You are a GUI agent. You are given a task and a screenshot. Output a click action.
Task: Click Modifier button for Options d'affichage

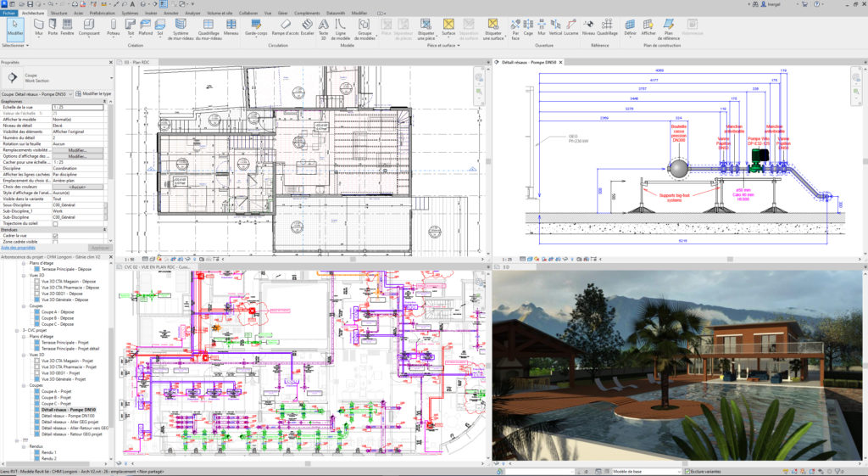[x=77, y=156]
